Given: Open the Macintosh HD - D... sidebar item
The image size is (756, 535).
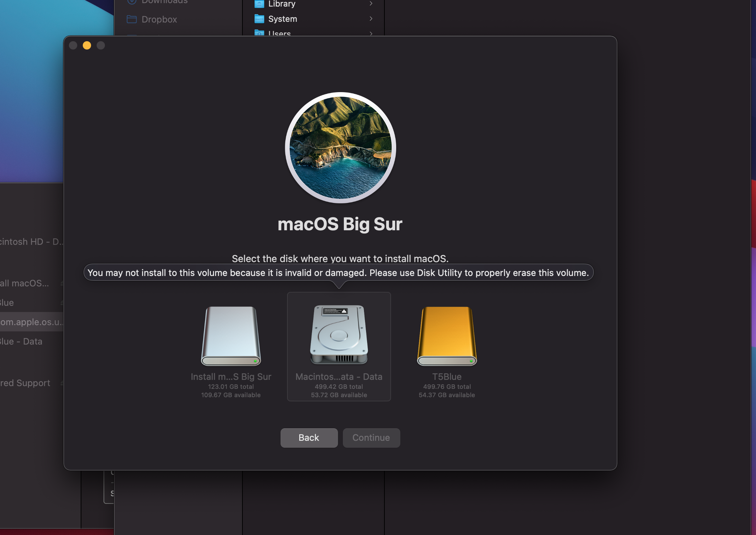Looking at the screenshot, I should 31,242.
